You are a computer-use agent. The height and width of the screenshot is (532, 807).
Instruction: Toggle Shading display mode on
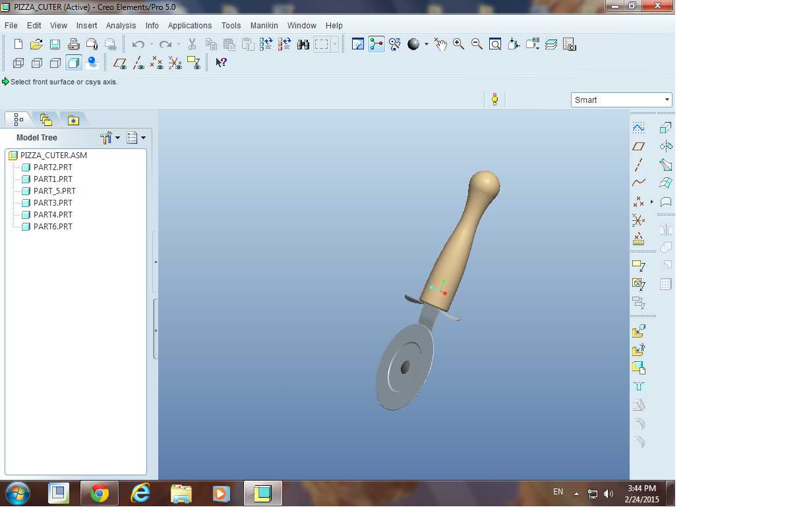pyautogui.click(x=74, y=63)
